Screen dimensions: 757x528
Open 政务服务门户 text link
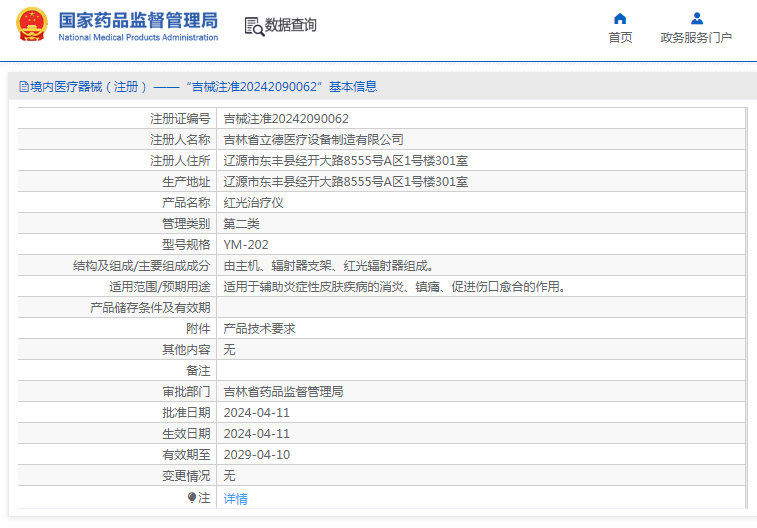pos(696,38)
